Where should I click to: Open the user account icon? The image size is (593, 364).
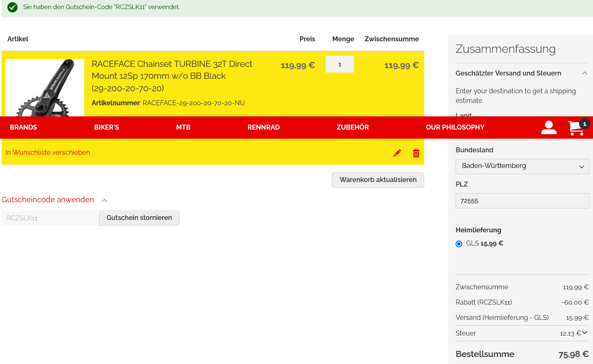pyautogui.click(x=548, y=128)
